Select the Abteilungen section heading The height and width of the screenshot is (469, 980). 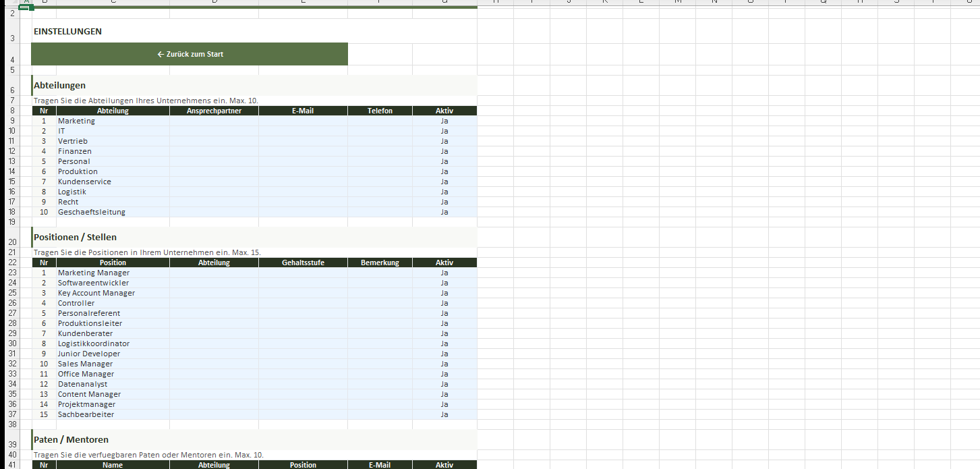60,85
